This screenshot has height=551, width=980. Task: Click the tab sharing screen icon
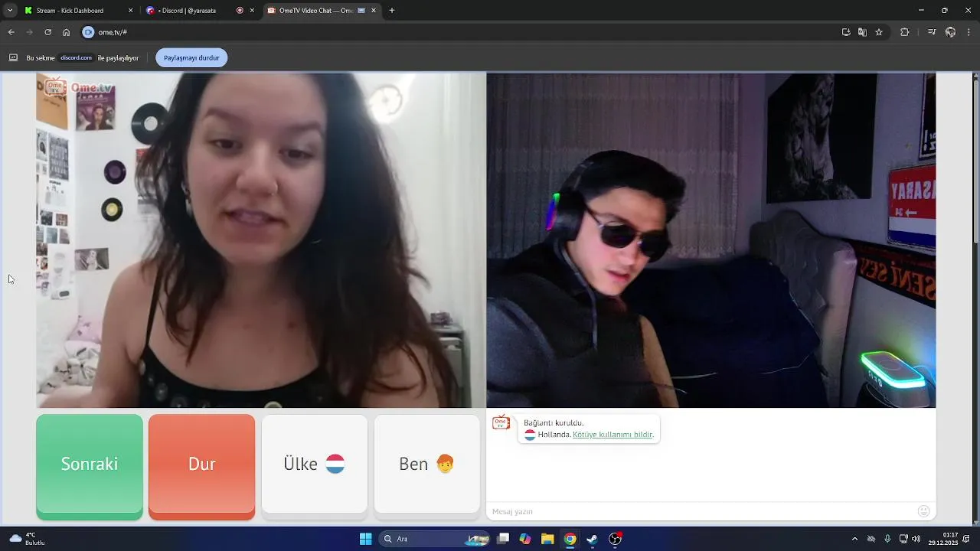point(13,57)
